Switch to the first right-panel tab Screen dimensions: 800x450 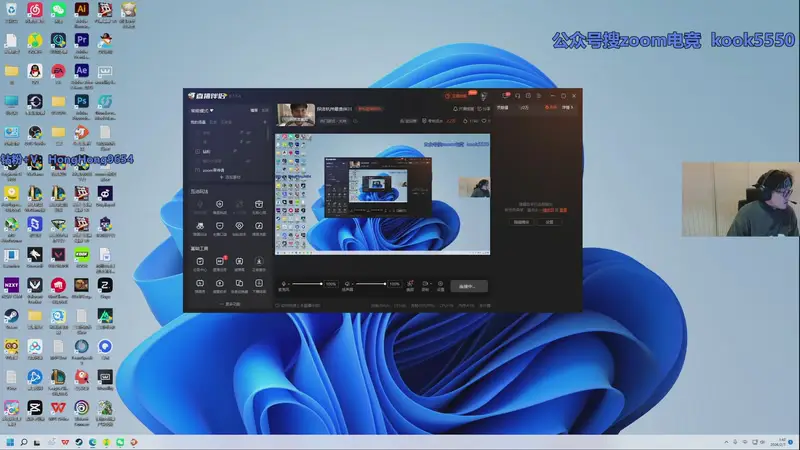click(502, 107)
